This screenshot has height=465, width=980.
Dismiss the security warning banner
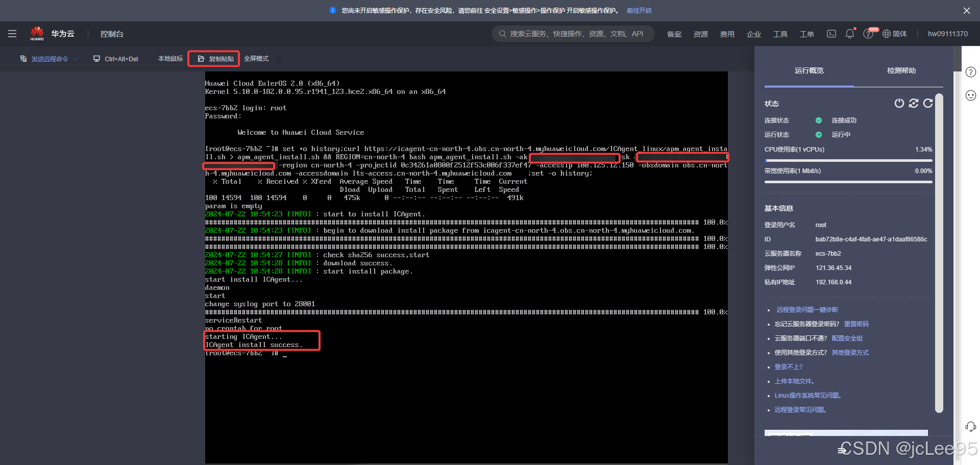point(967,10)
